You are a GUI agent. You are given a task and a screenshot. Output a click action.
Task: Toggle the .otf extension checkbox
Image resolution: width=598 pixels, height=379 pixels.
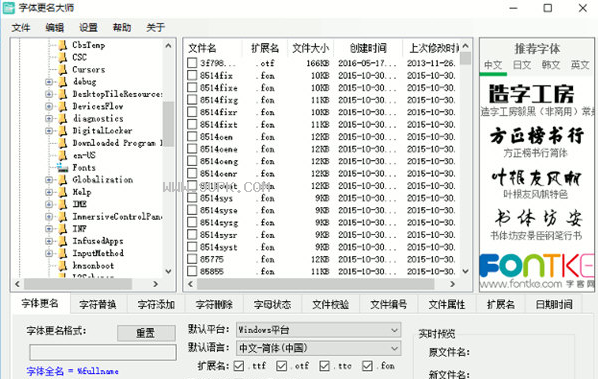click(x=281, y=366)
